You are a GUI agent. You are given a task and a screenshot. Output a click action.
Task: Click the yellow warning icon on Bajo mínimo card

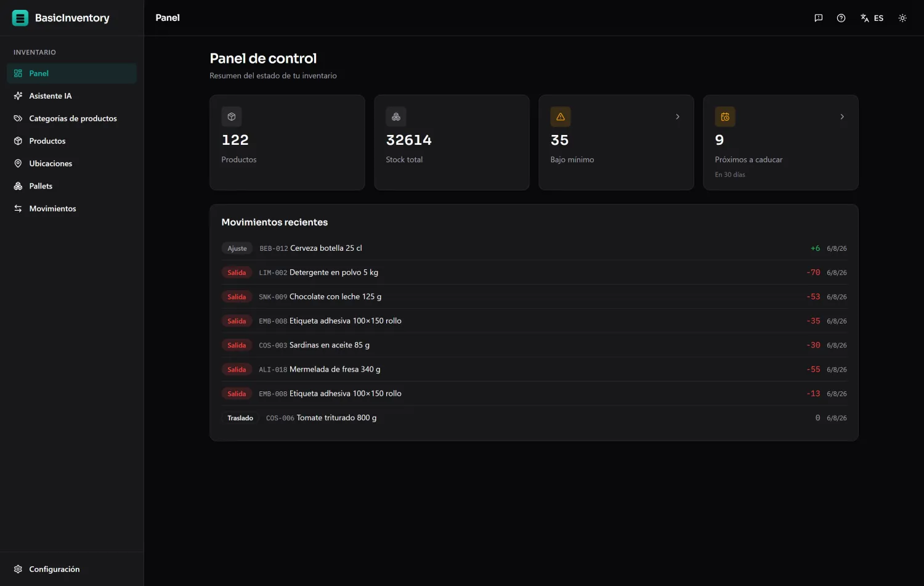pos(561,116)
